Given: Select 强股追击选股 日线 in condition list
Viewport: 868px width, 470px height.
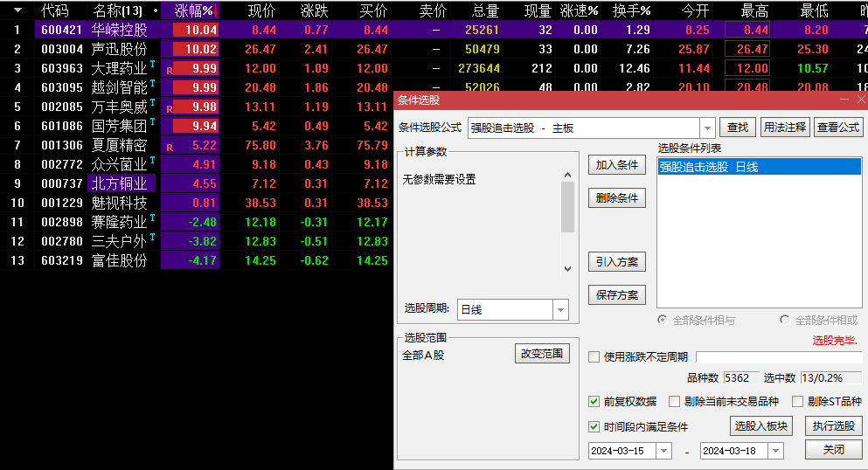Looking at the screenshot, I should click(760, 167).
